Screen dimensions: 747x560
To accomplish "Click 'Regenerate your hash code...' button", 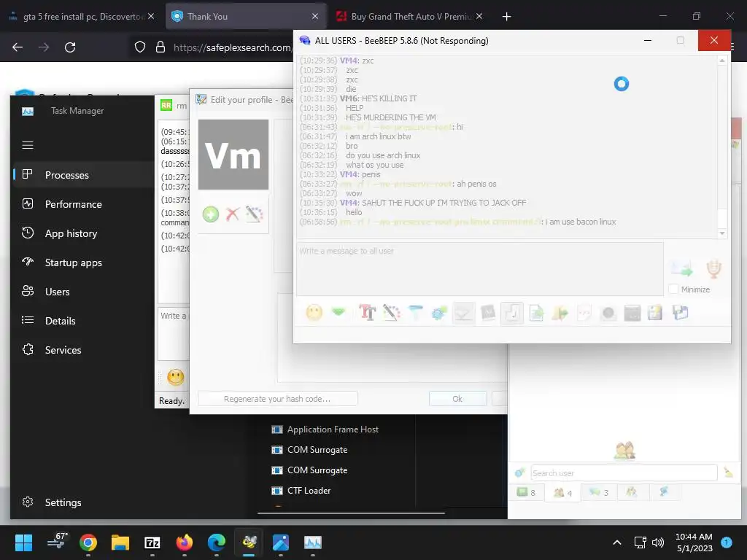I will pos(277,399).
